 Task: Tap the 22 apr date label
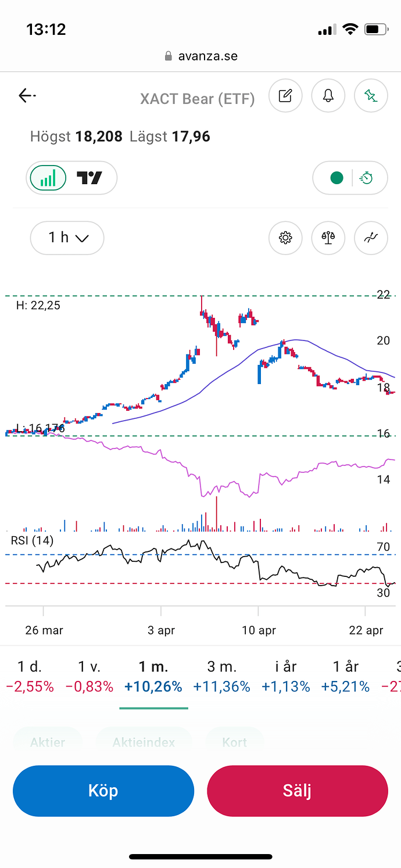tap(366, 630)
